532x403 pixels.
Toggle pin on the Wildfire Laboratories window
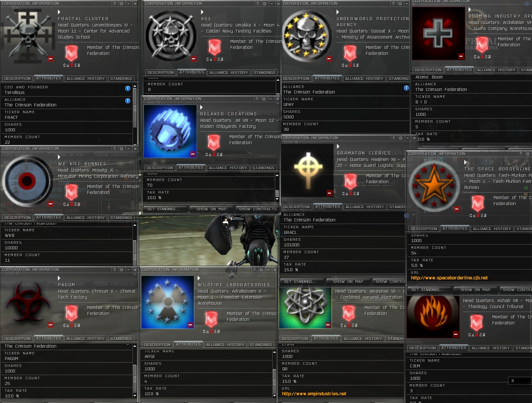point(261,270)
